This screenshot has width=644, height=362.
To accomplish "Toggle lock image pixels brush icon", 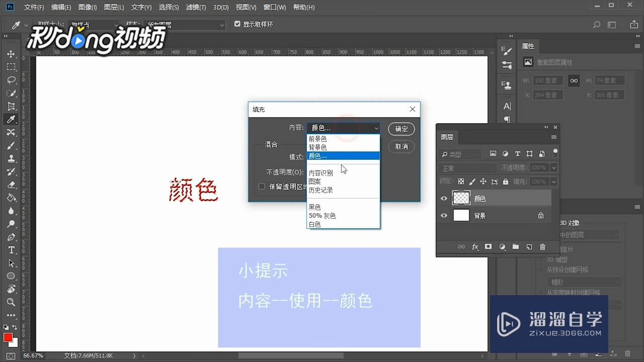I will click(472, 182).
